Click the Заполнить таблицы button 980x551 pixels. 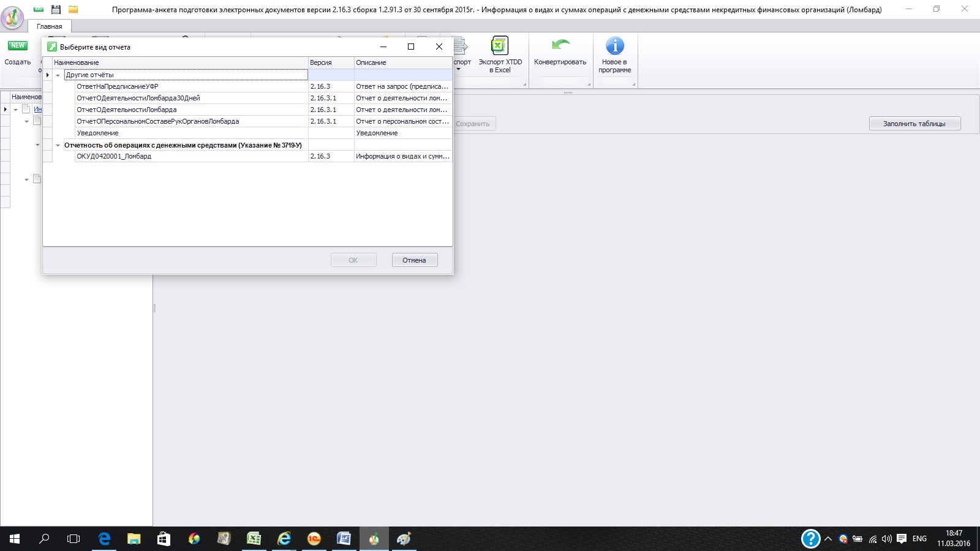pyautogui.click(x=914, y=124)
